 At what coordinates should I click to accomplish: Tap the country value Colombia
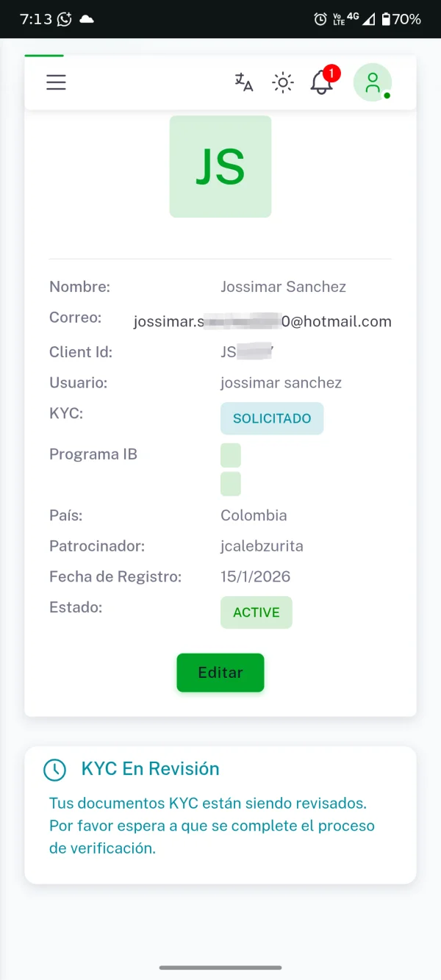tap(254, 515)
